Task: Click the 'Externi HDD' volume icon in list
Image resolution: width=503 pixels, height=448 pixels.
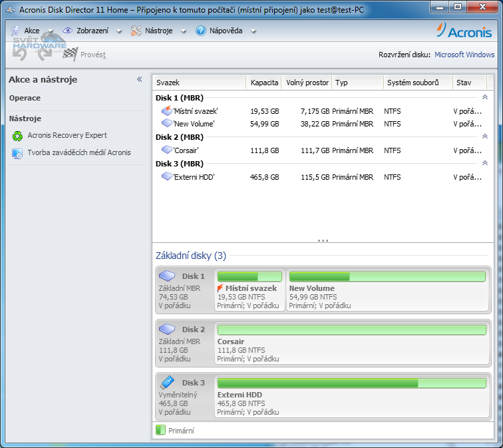Action: 167,176
